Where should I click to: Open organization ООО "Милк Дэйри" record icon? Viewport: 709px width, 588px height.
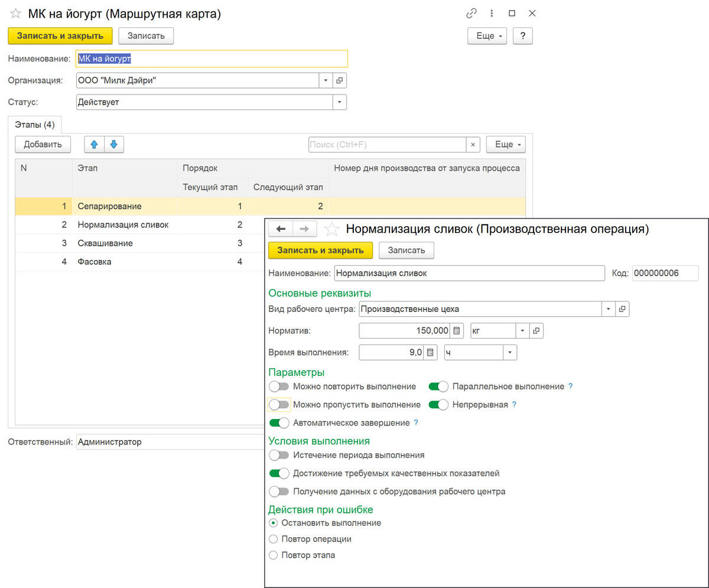(340, 80)
